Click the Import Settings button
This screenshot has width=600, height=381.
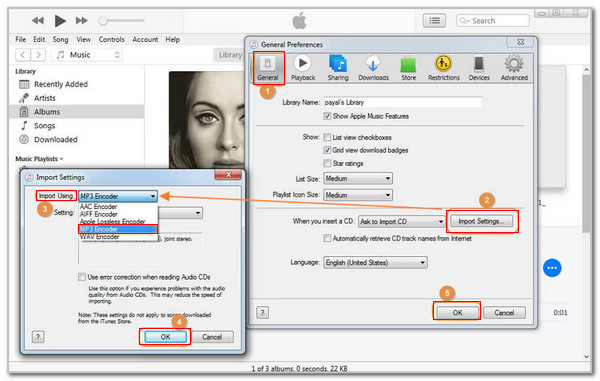[x=481, y=221]
